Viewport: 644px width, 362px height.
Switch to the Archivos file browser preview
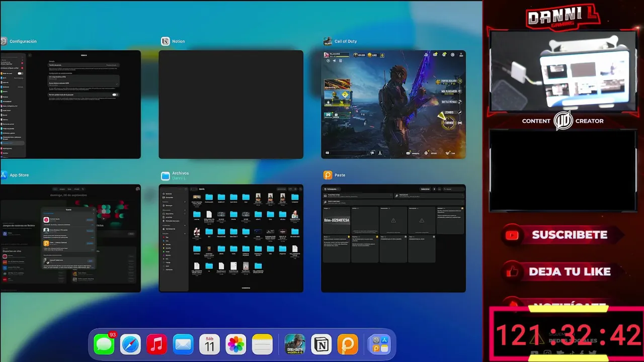click(x=231, y=238)
